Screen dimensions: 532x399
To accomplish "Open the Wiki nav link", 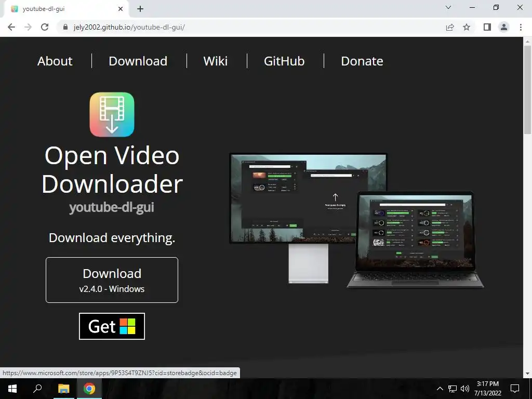I will [x=216, y=61].
